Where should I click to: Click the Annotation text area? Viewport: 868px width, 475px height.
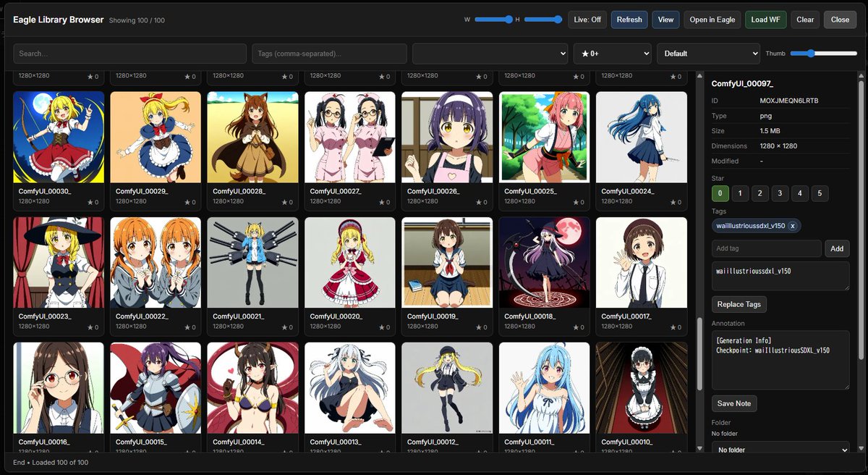[x=780, y=361]
